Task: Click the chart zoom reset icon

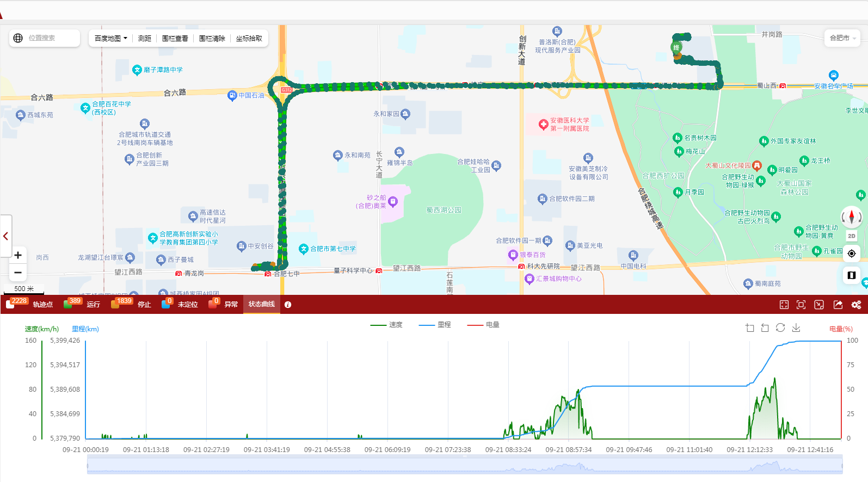Action: pos(765,327)
